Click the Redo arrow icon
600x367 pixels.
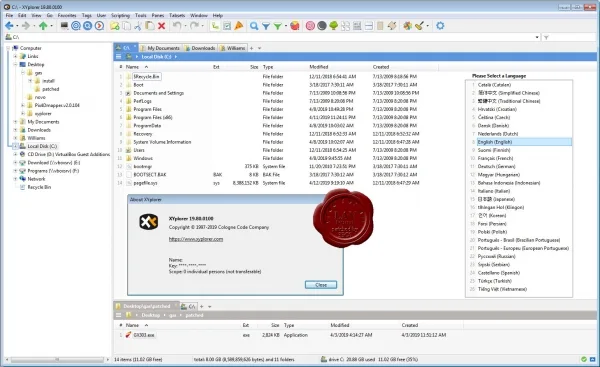[x=194, y=26]
